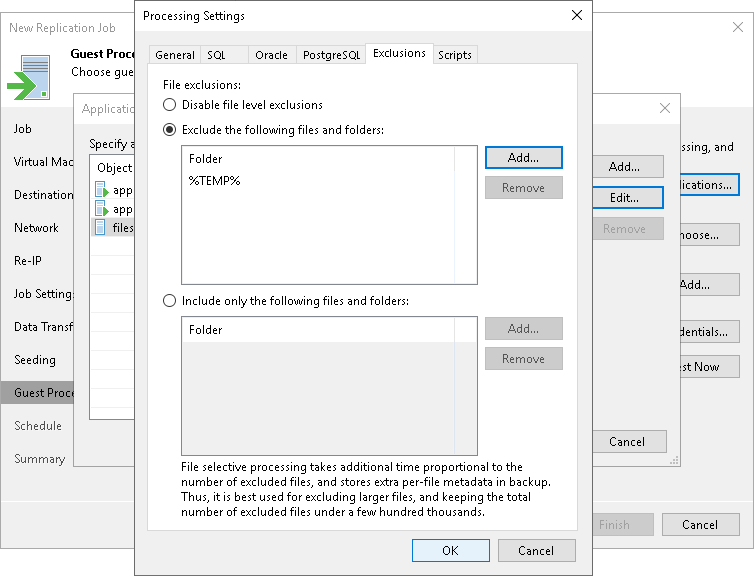Go to the Destination wizard step
Screen dimensions: 754x576
tap(43, 195)
